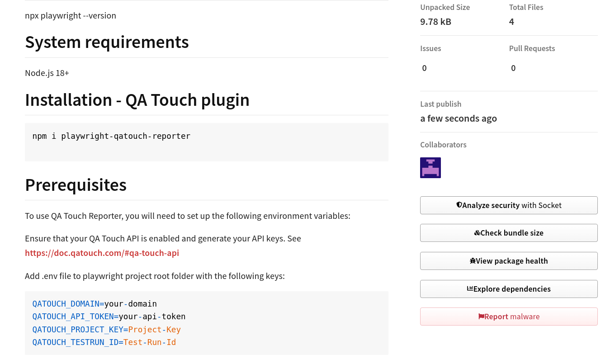The width and height of the screenshot is (615, 364).
Task: Click the Installation - QA Touch plugin heading
Action: point(137,99)
